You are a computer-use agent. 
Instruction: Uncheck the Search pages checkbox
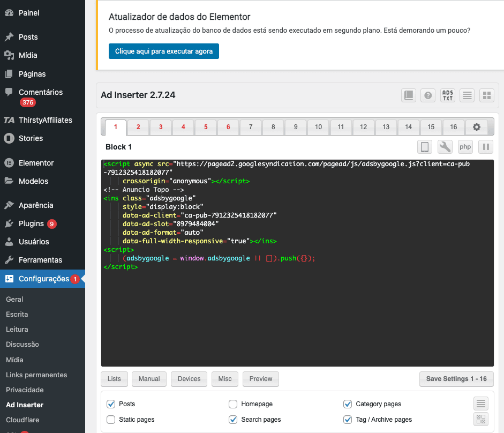coord(233,420)
